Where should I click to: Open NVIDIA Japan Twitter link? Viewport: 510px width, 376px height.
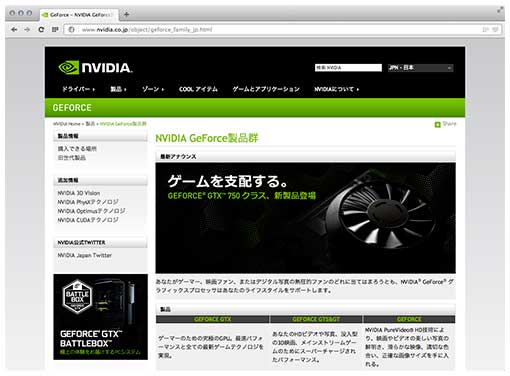click(x=85, y=255)
